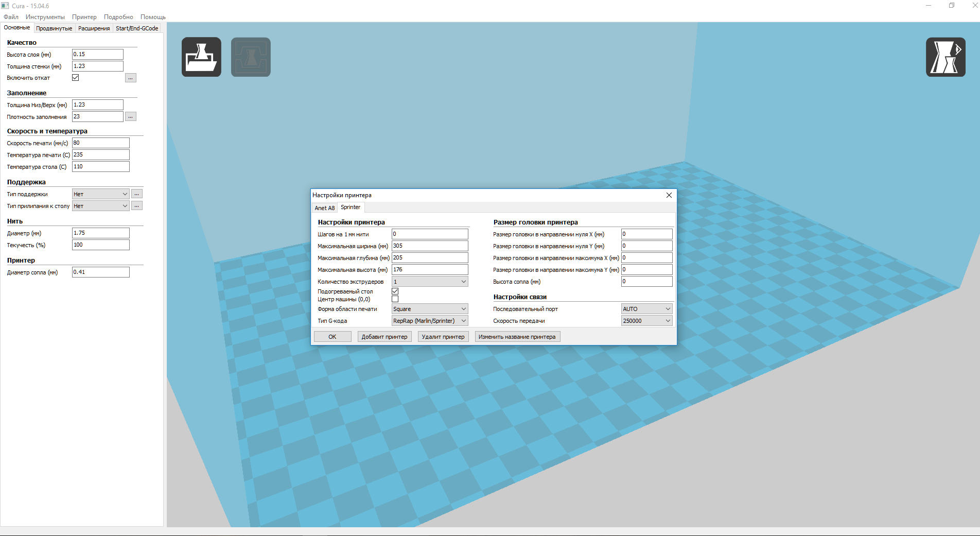Close the printer settings dialog
This screenshot has width=980, height=536.
tap(669, 195)
